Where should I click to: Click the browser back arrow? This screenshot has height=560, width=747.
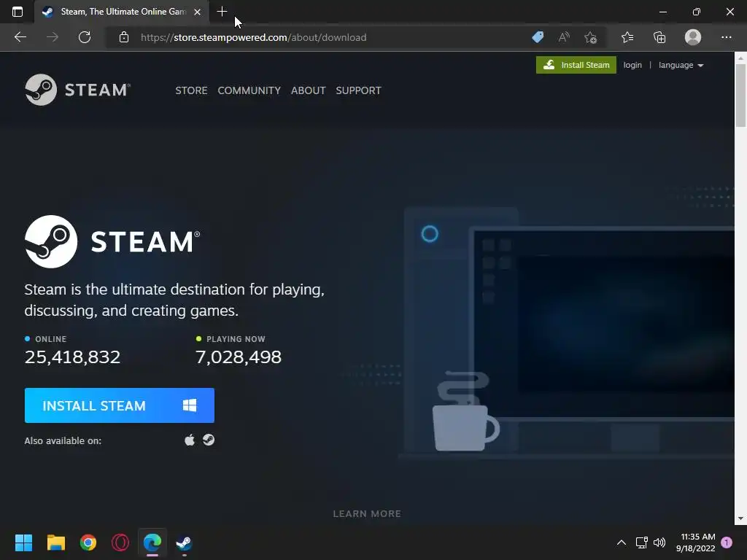20,37
